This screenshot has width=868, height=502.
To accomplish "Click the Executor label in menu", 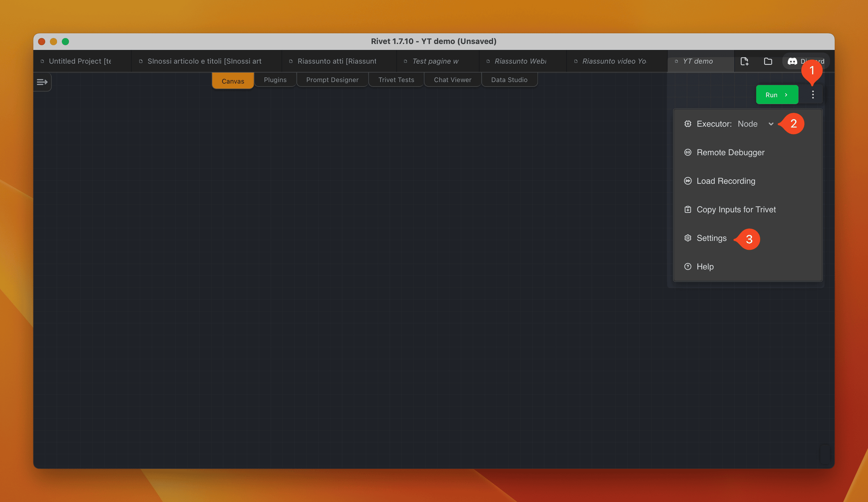I will pos(714,124).
